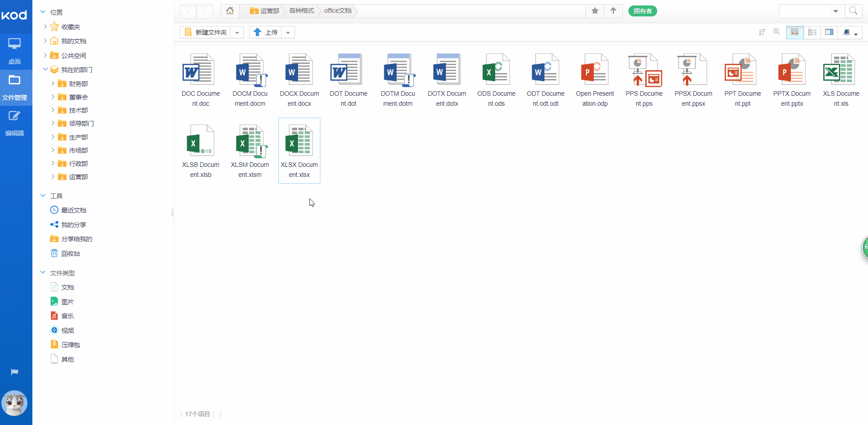The height and width of the screenshot is (425, 868).
Task: Open the sort order icon
Action: 762,32
